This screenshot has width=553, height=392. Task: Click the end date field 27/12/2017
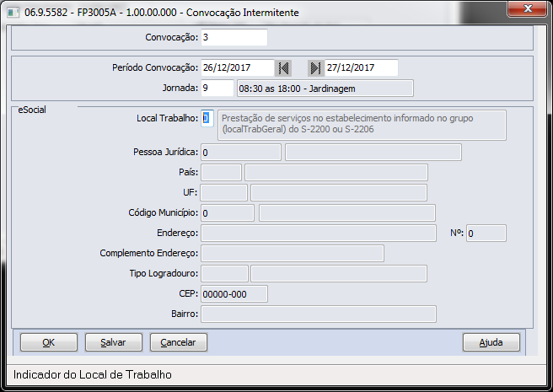pyautogui.click(x=361, y=67)
